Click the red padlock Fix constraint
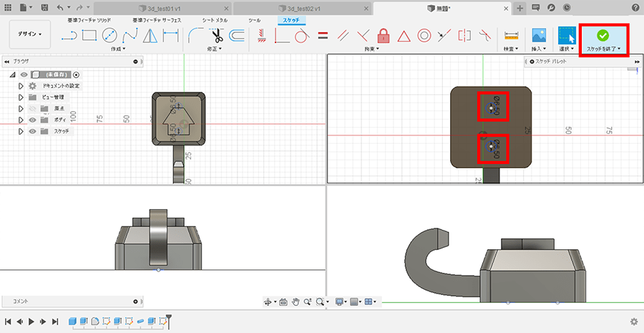644x333 pixels. coord(384,34)
